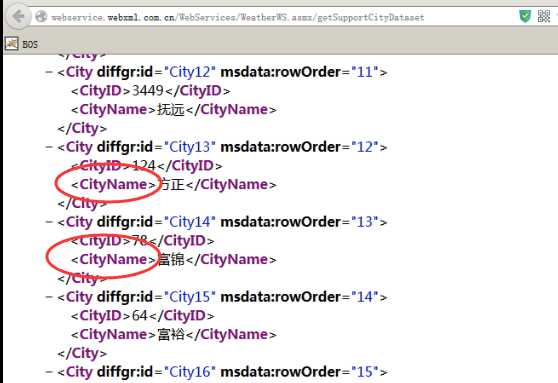
Task: Click rowOrder value "14"
Action: pos(365,297)
